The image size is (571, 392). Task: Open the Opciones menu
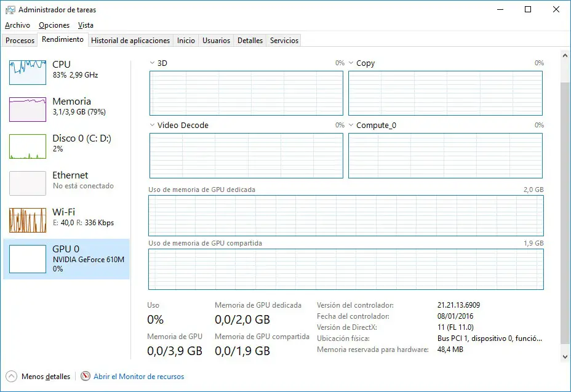pyautogui.click(x=54, y=25)
